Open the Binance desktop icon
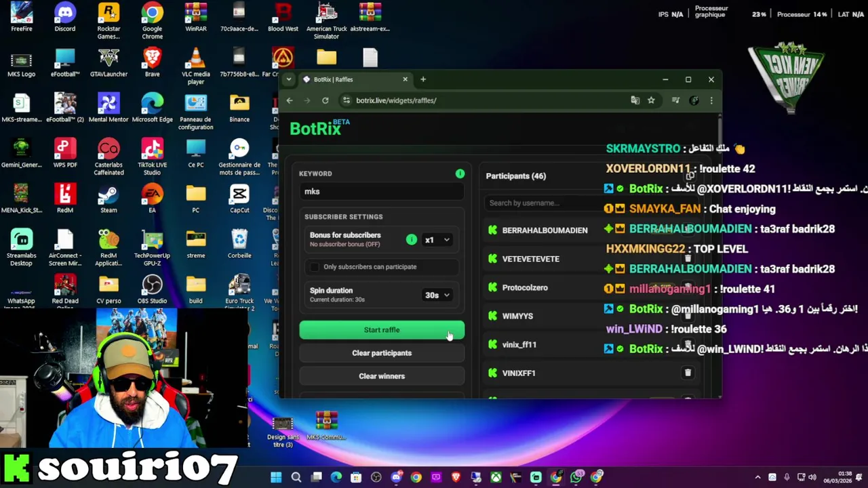868x488 pixels. [x=239, y=108]
